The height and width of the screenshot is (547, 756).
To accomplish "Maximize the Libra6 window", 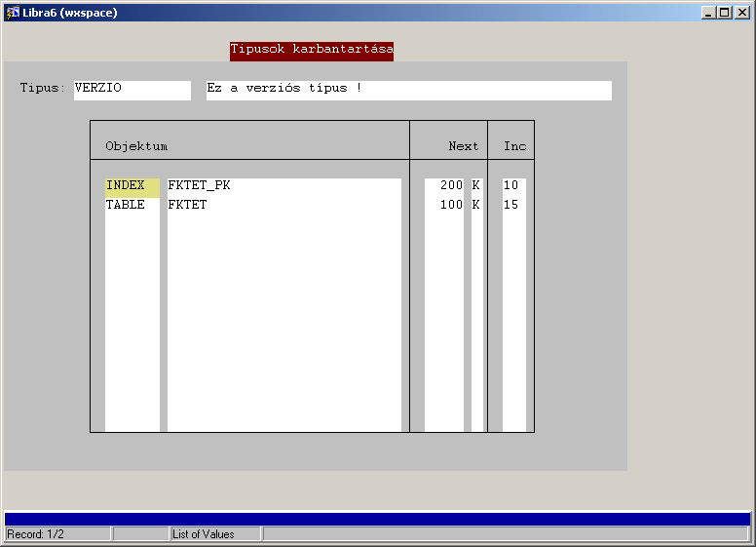I will tap(724, 13).
